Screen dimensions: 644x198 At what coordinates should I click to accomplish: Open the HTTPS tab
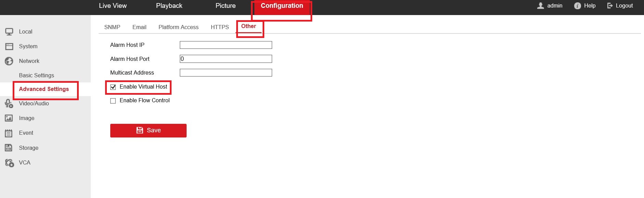(219, 27)
